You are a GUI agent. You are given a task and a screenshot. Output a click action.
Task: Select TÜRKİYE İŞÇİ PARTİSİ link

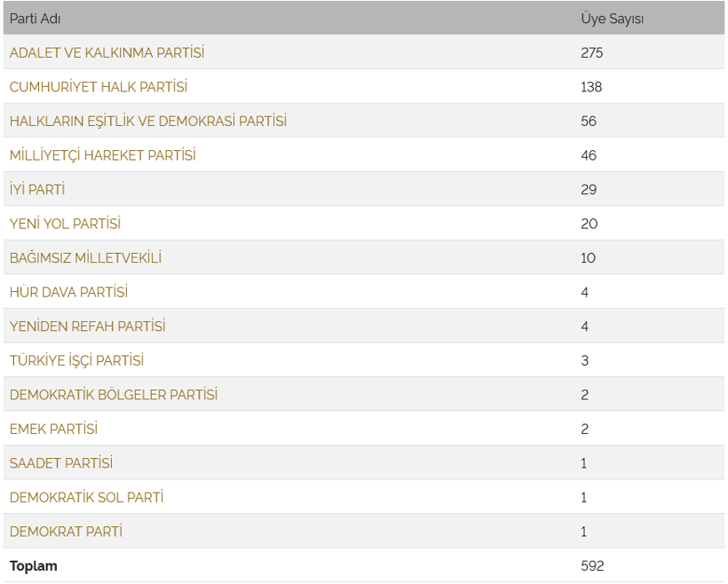[x=76, y=360]
